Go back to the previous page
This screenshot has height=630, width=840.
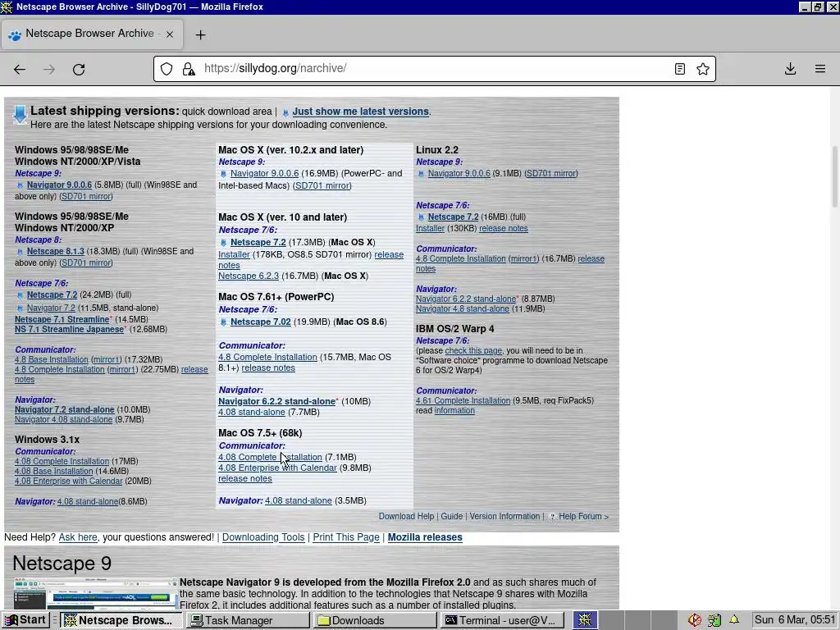pyautogui.click(x=20, y=69)
